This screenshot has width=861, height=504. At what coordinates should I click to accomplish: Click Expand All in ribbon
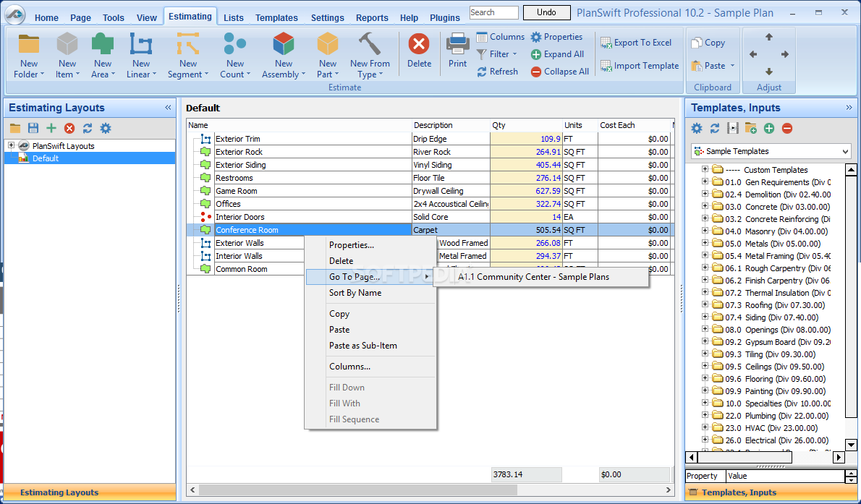pyautogui.click(x=557, y=54)
